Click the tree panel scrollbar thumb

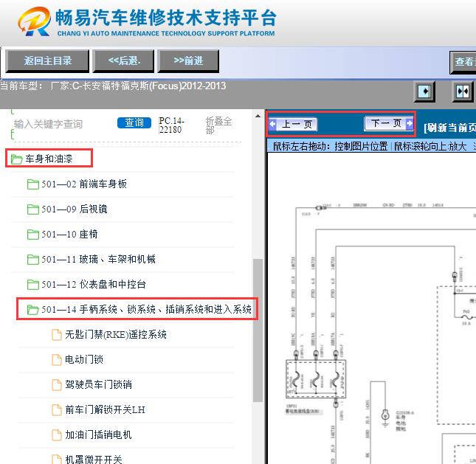(258, 330)
